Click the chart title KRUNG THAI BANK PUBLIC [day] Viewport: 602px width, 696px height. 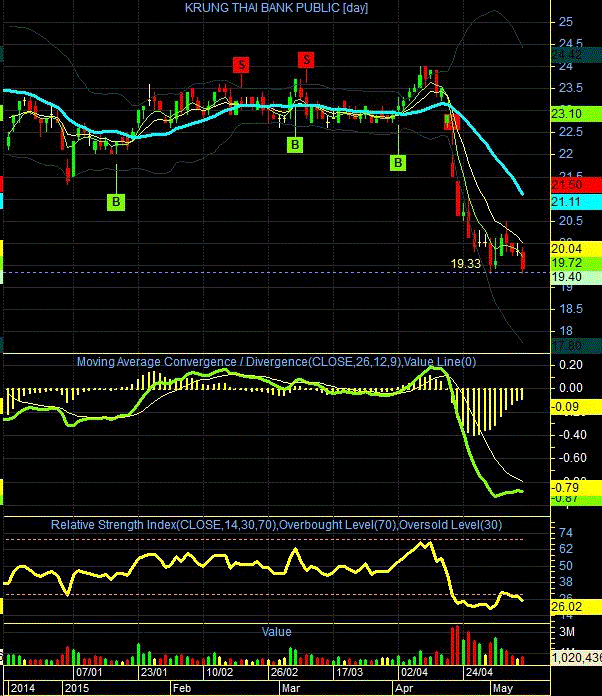click(x=276, y=8)
